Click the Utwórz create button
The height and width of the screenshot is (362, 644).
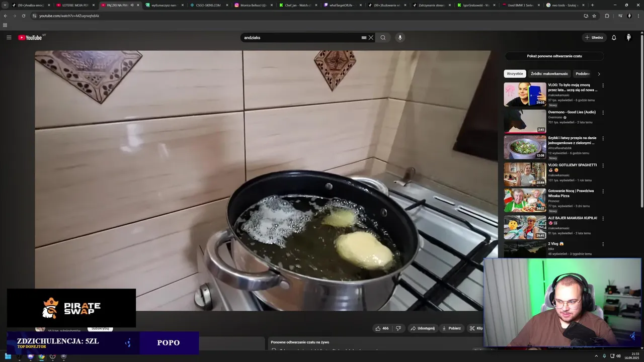594,38
